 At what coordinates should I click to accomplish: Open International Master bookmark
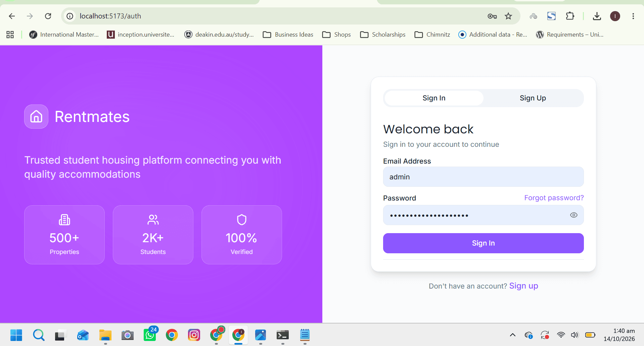(64, 35)
